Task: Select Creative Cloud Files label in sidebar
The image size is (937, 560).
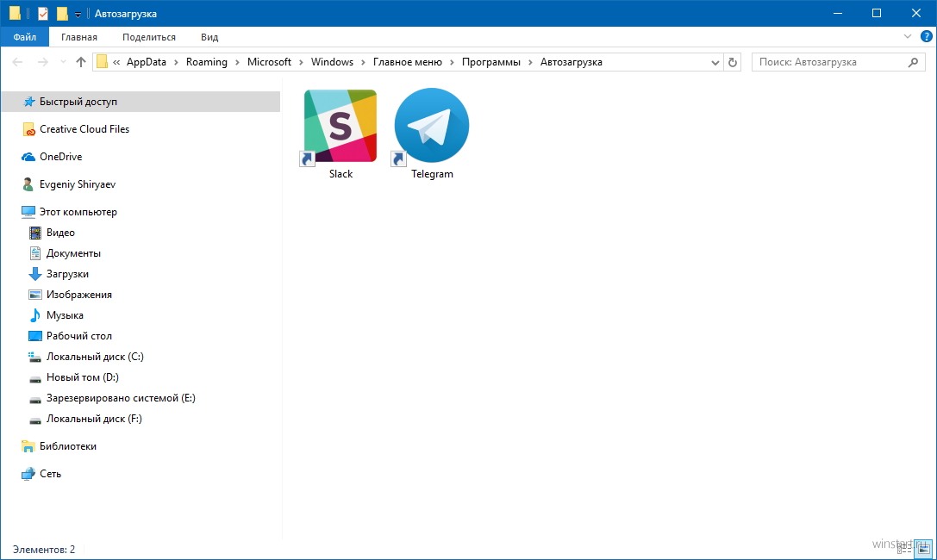Action: [x=84, y=129]
